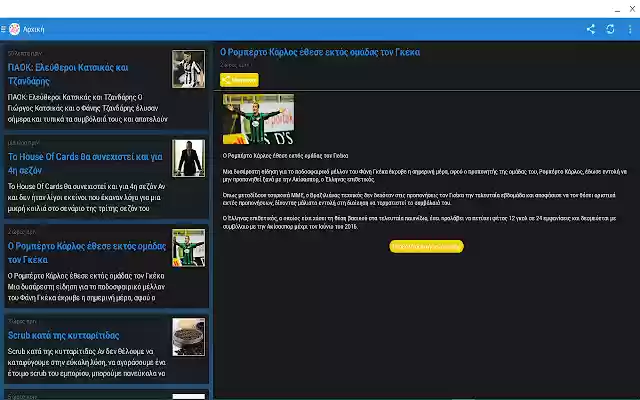Click the article title in the detail pane
The image size is (640, 400).
coord(320,52)
